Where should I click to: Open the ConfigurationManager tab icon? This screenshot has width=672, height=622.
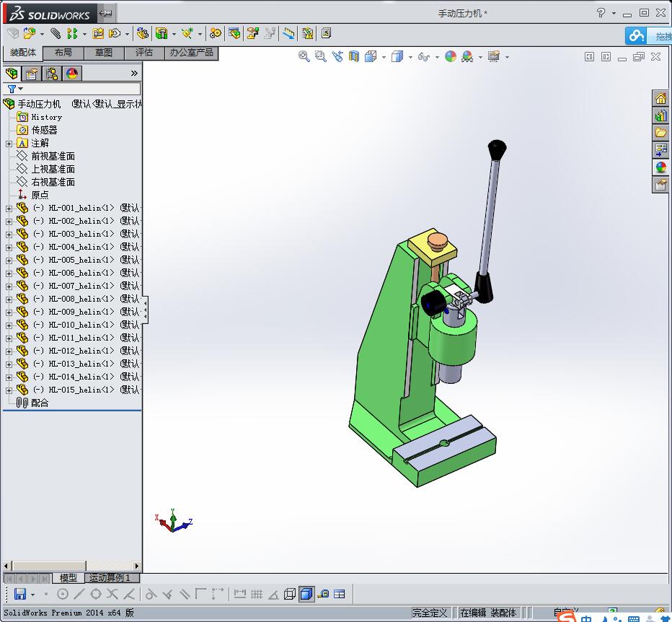[x=52, y=73]
